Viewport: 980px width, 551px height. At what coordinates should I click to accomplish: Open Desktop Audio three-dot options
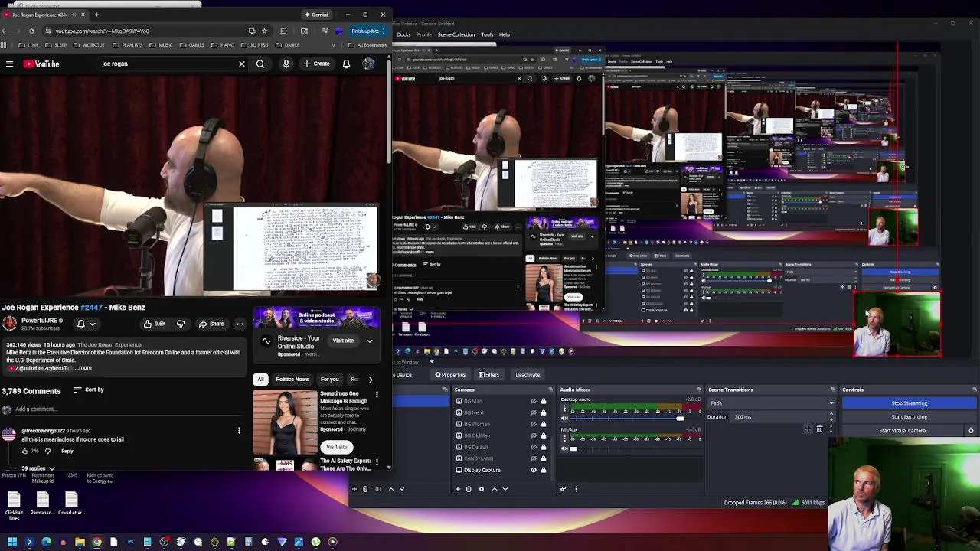pos(564,409)
